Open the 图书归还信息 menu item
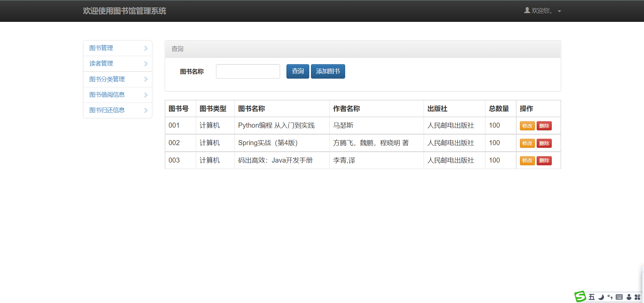644x303 pixels. click(x=118, y=110)
